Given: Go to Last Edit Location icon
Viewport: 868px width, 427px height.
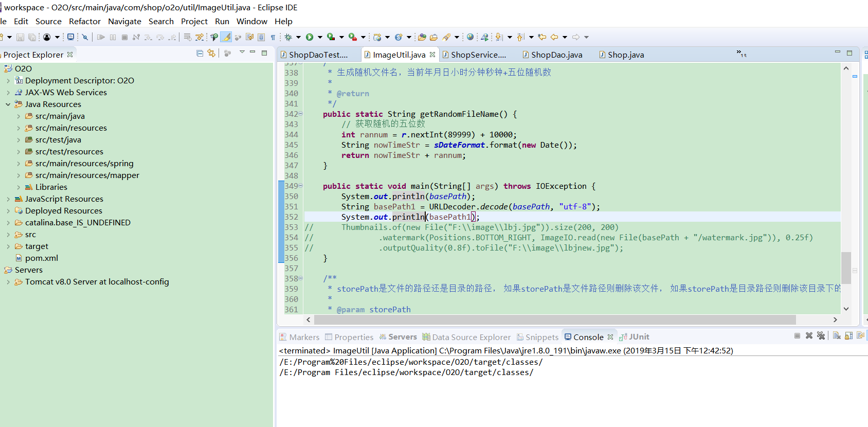Looking at the screenshot, I should tap(541, 37).
